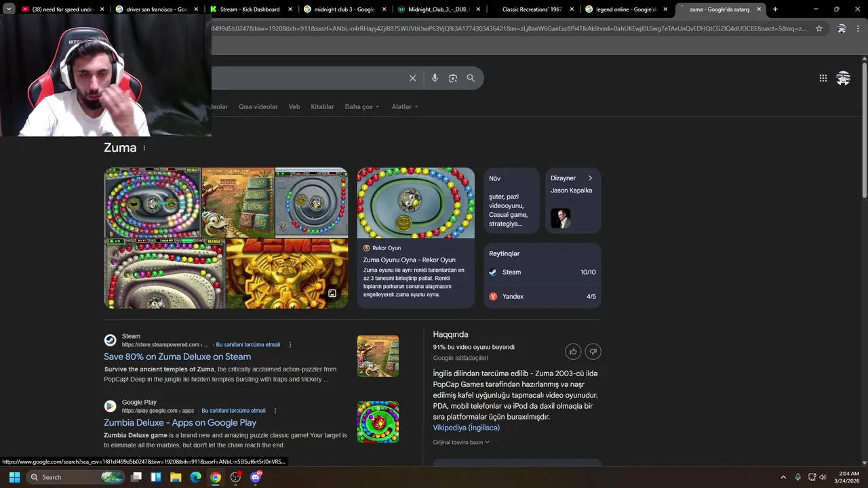Viewport: 868px width, 488px height.
Task: Launch Microsoft Edge from the taskbar
Action: tap(195, 477)
